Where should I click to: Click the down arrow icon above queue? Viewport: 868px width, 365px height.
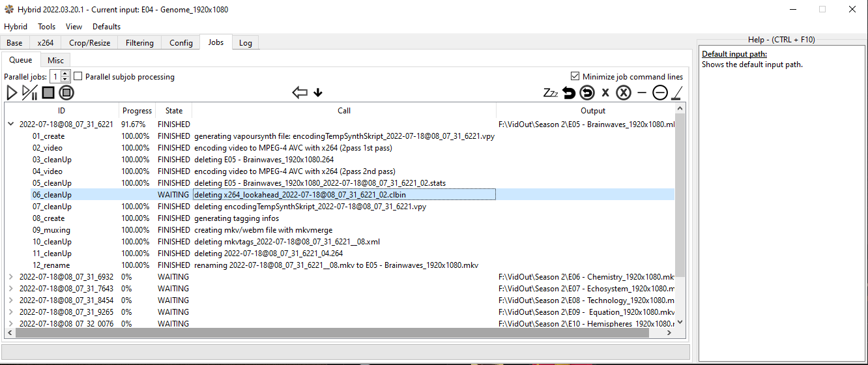318,93
